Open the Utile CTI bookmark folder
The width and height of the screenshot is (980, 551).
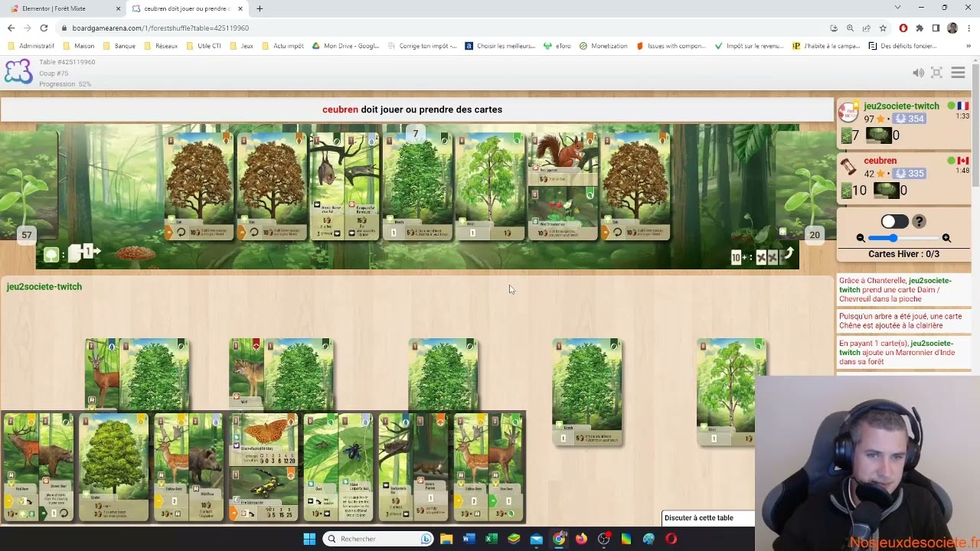pos(204,46)
